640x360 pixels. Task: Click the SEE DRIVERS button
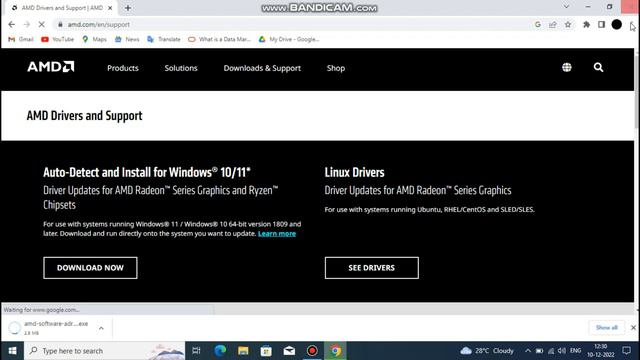click(371, 268)
